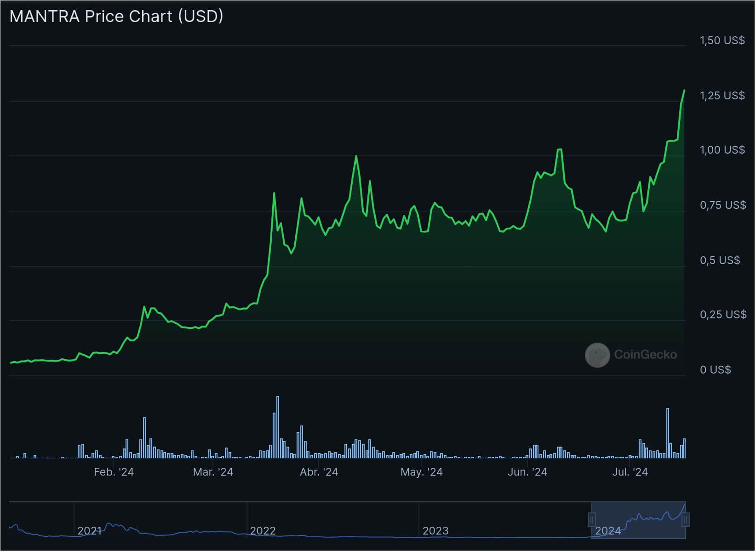Viewport: 756px width, 552px height.
Task: Click the 2021 label in navigator
Action: (89, 531)
